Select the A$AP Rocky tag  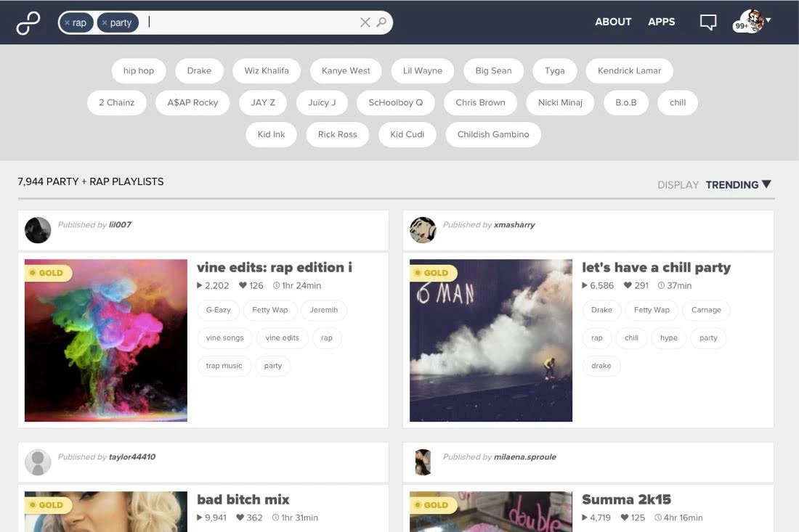coord(192,103)
